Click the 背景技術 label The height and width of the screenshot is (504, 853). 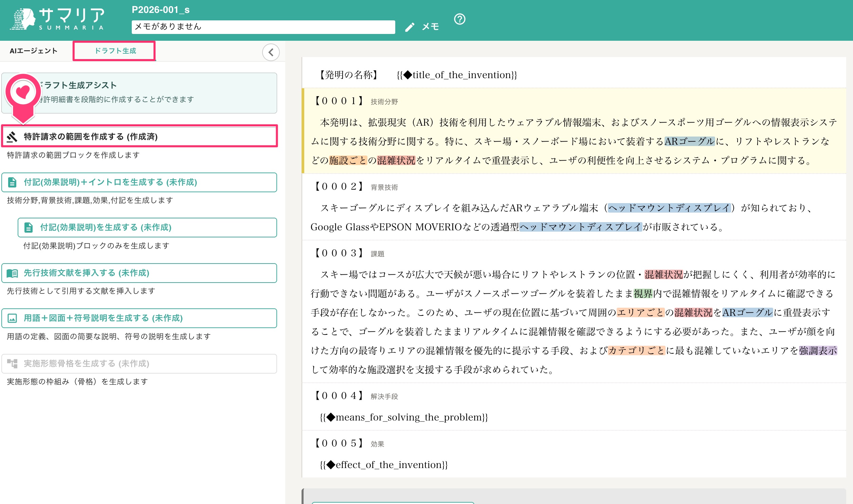click(x=384, y=187)
